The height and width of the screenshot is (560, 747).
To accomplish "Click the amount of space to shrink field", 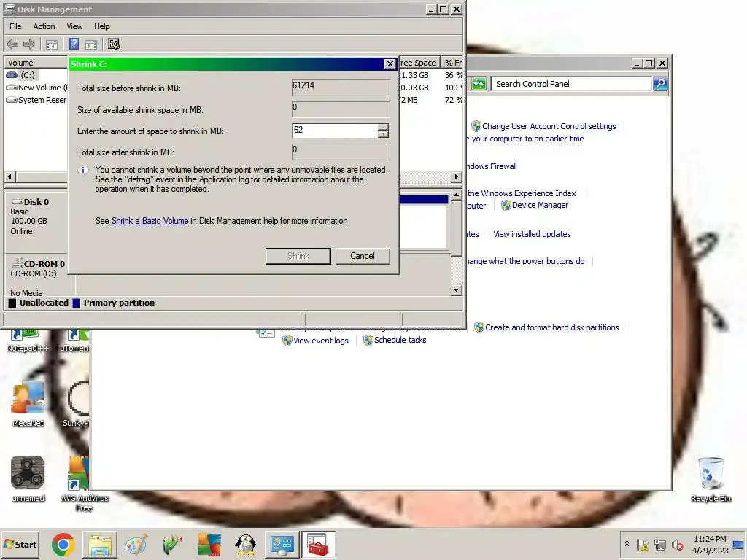I will tap(335, 131).
